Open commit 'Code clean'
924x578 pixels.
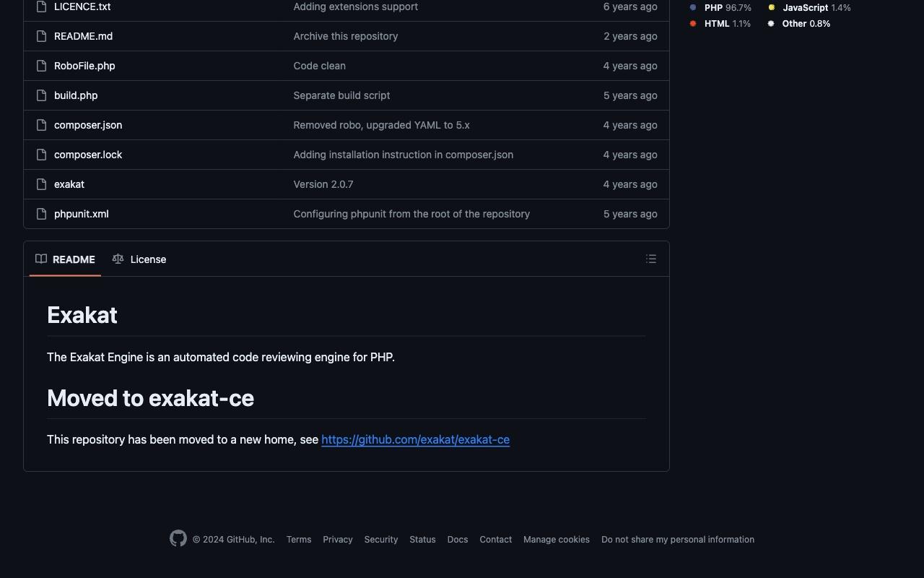319,66
